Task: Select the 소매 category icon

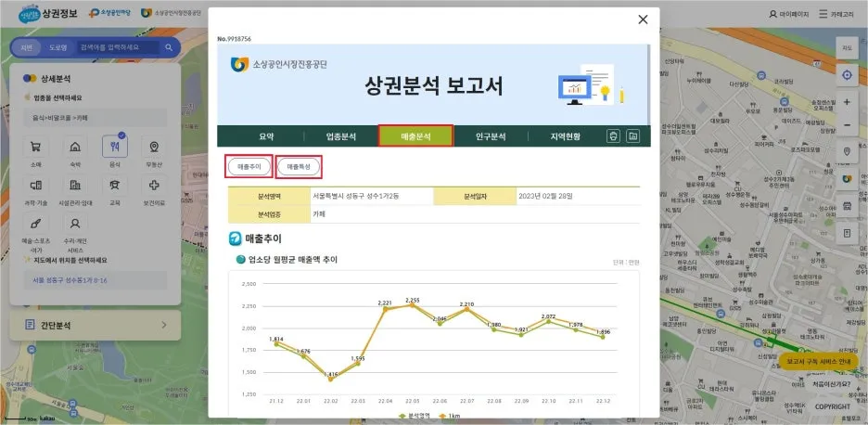Action: click(x=36, y=147)
